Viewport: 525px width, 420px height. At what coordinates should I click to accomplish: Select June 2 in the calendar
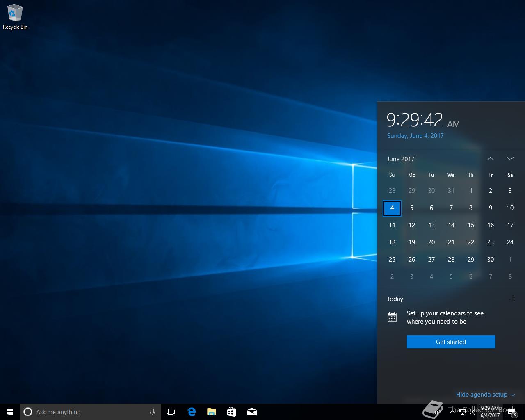pos(491,191)
